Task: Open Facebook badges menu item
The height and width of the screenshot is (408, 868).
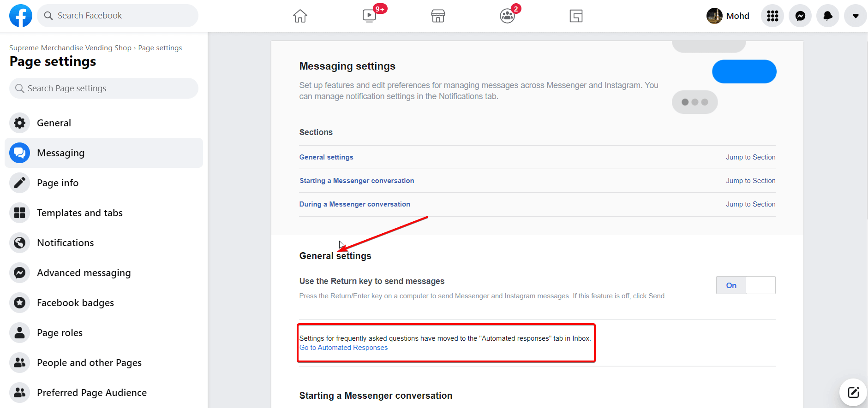Action: coord(104,303)
